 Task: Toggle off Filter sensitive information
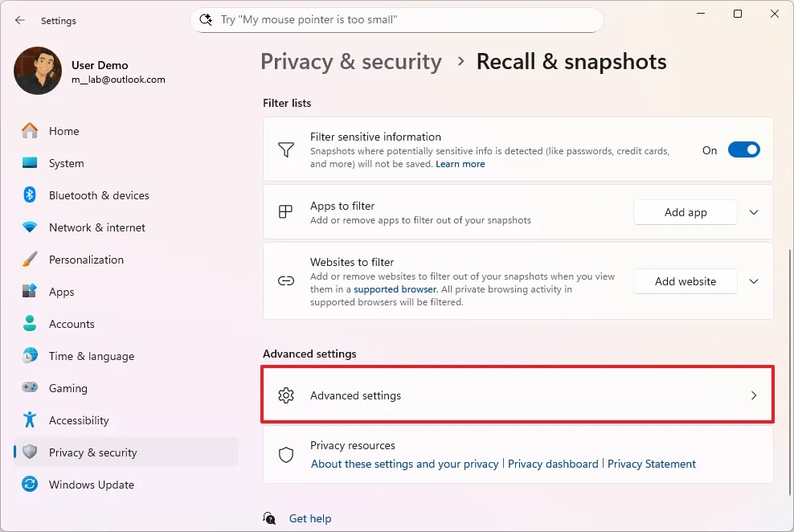[x=743, y=149]
